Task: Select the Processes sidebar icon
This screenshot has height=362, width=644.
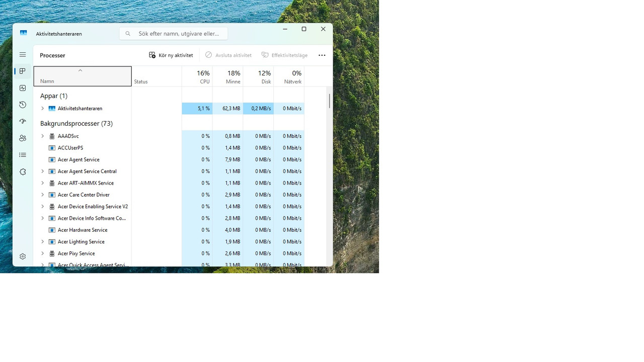Action: click(23, 71)
